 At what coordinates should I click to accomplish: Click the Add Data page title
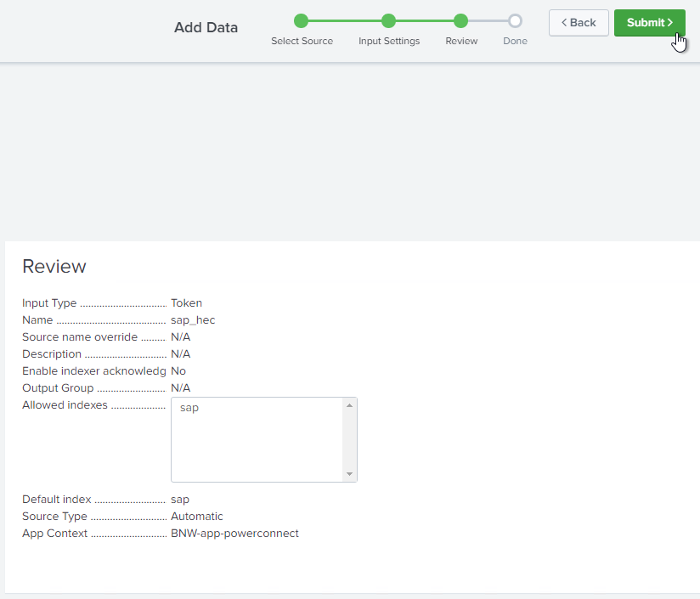pos(206,27)
